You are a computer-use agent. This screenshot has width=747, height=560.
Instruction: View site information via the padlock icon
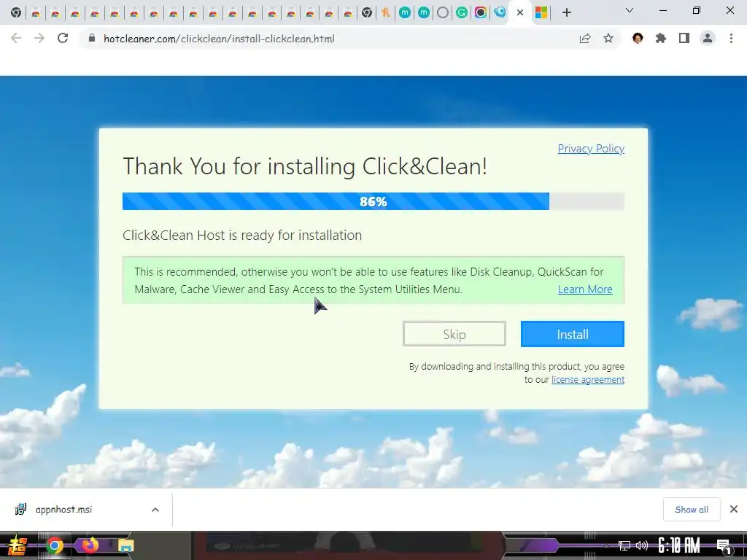(x=92, y=39)
